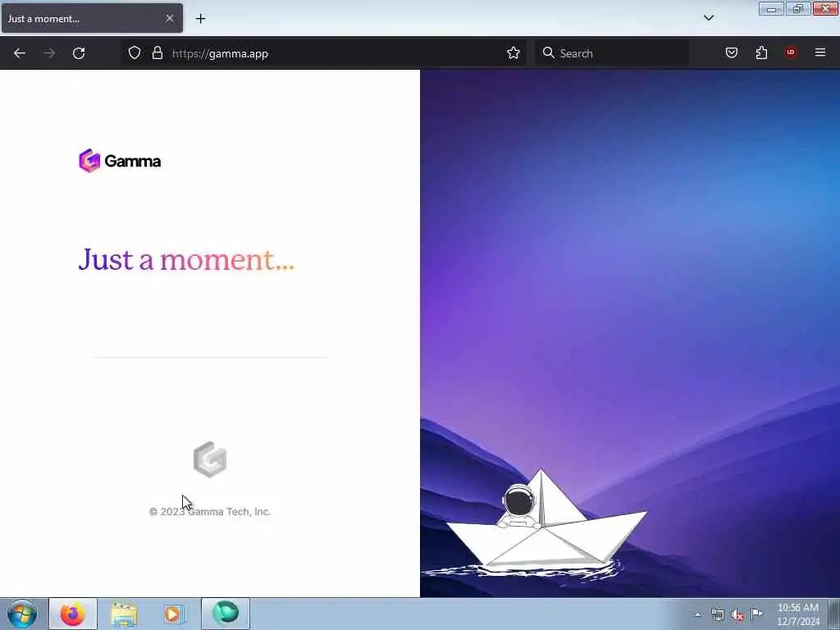Image resolution: width=840 pixels, height=630 pixels.
Task: Switch to Firefox in taskbar
Action: click(x=73, y=614)
